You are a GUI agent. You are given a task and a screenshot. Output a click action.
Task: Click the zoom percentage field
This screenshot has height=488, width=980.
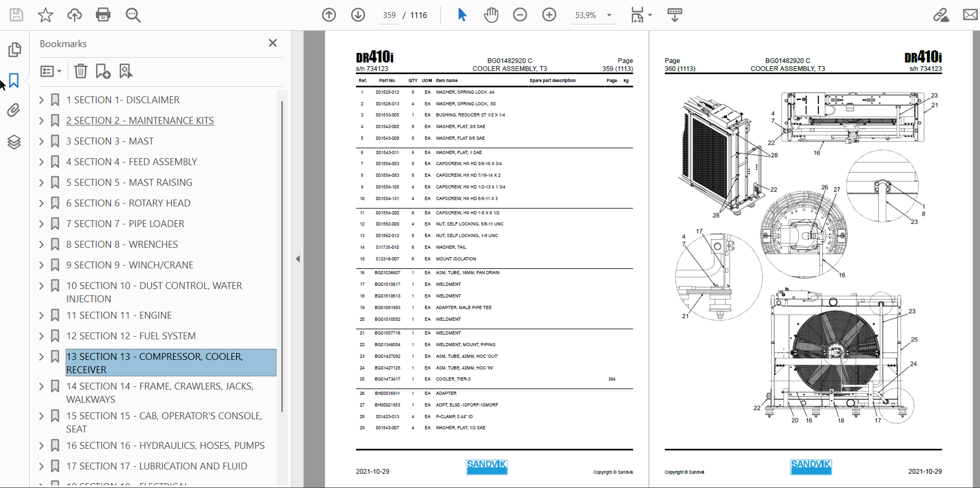tap(585, 15)
